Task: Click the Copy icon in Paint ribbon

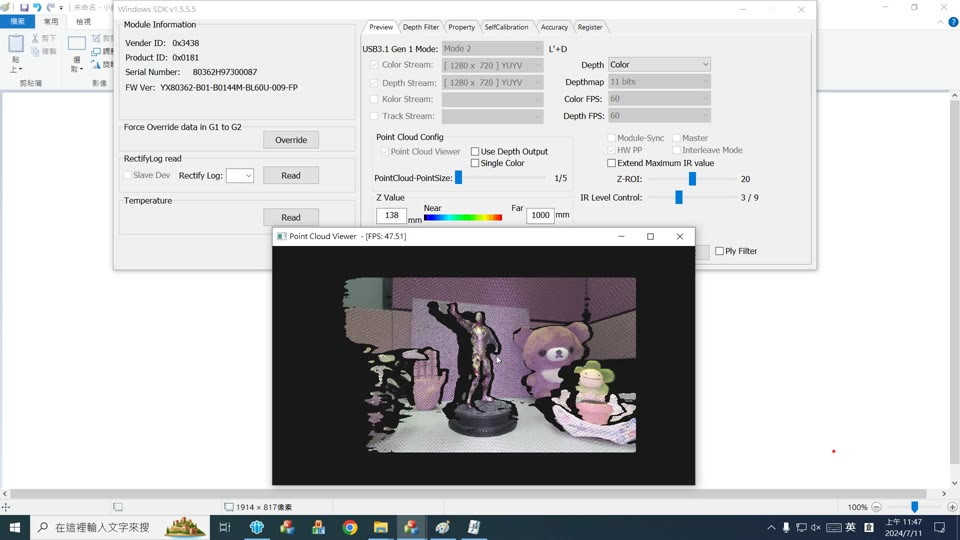Action: (x=36, y=51)
